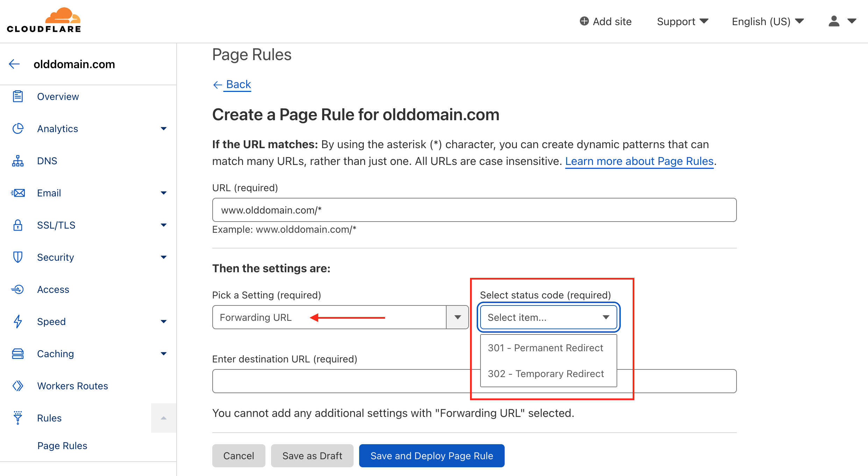The width and height of the screenshot is (868, 476).
Task: Select the Security shield icon
Action: point(18,257)
